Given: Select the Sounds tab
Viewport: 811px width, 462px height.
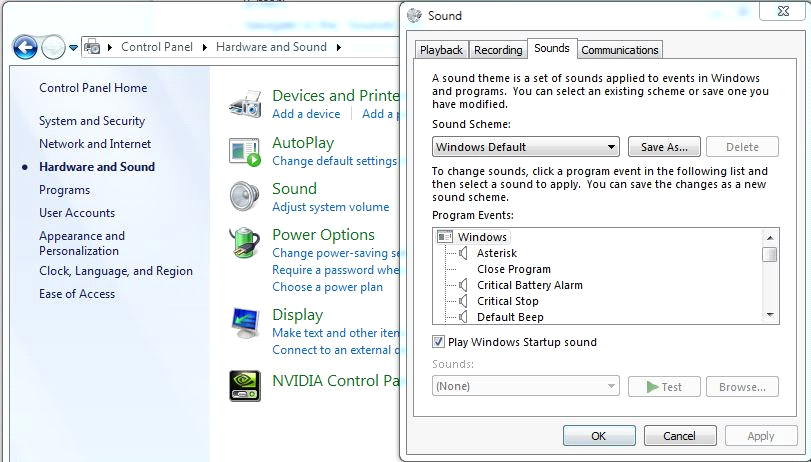Looking at the screenshot, I should pyautogui.click(x=552, y=48).
